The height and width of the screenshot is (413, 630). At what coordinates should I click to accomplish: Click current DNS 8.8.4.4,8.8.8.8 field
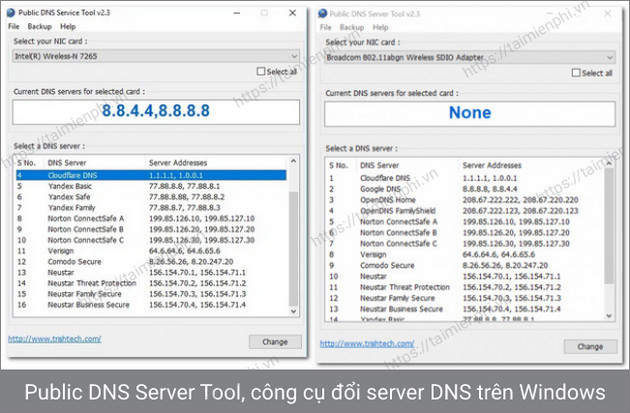156,112
